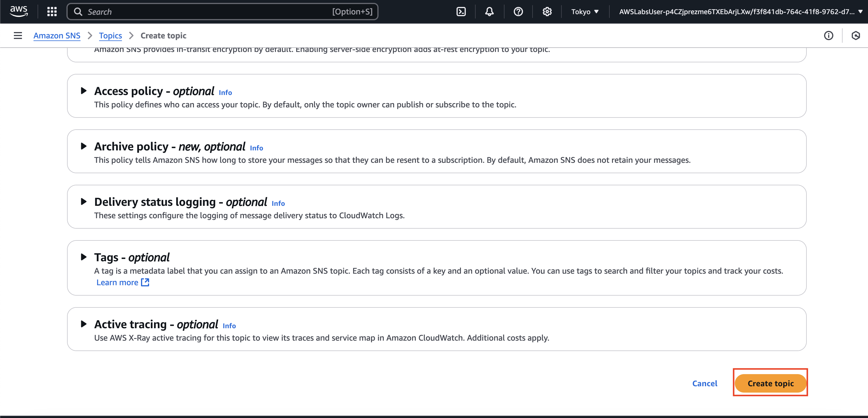The image size is (868, 418).
Task: Open the settings gear icon
Action: [547, 12]
